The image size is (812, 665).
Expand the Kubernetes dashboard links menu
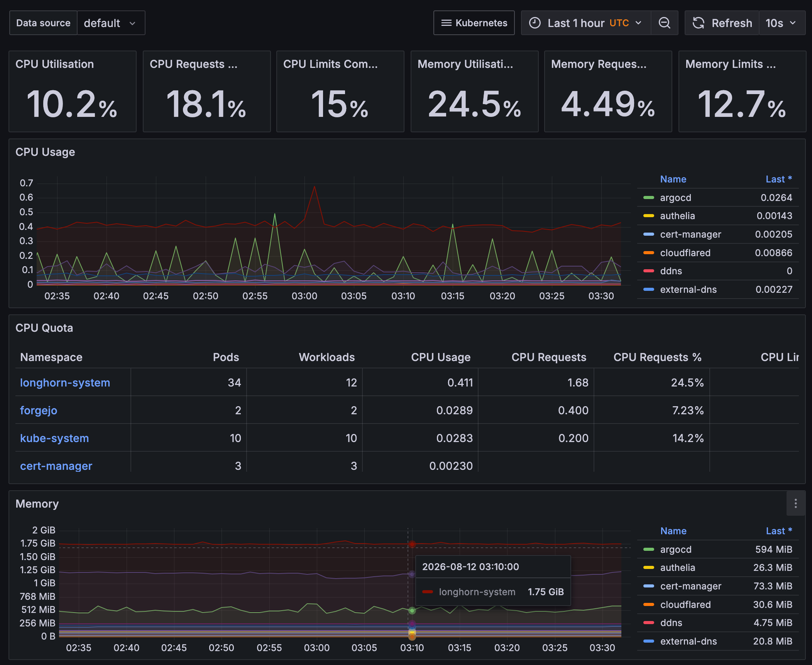click(x=474, y=23)
